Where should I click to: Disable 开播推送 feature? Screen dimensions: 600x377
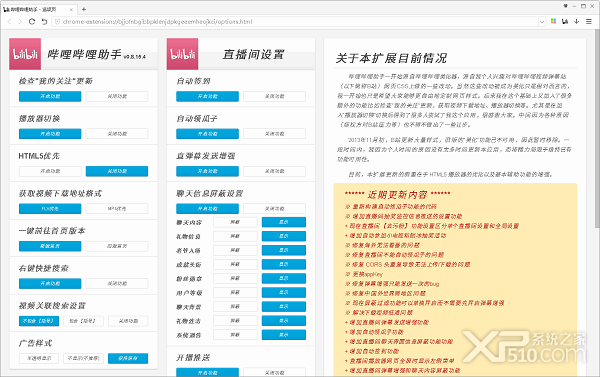[274, 372]
